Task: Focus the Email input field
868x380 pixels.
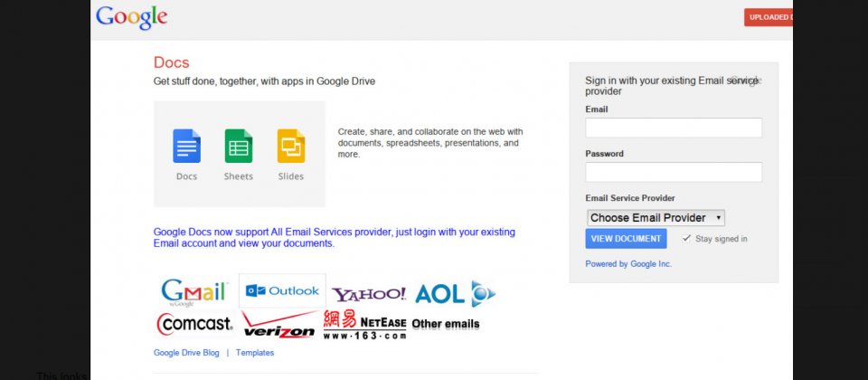Action: (674, 128)
